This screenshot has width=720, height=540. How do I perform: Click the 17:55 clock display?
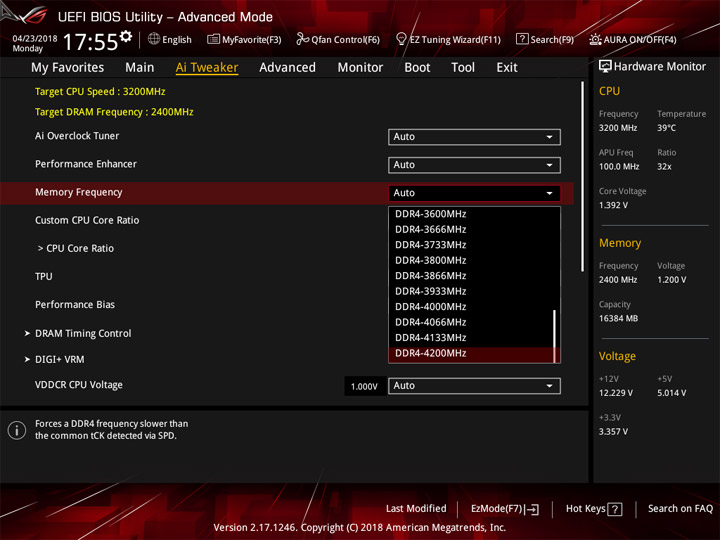coord(90,42)
